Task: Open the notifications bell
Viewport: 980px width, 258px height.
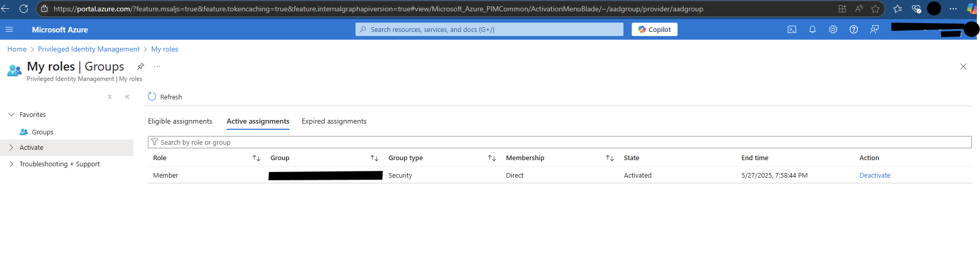Action: pos(813,29)
